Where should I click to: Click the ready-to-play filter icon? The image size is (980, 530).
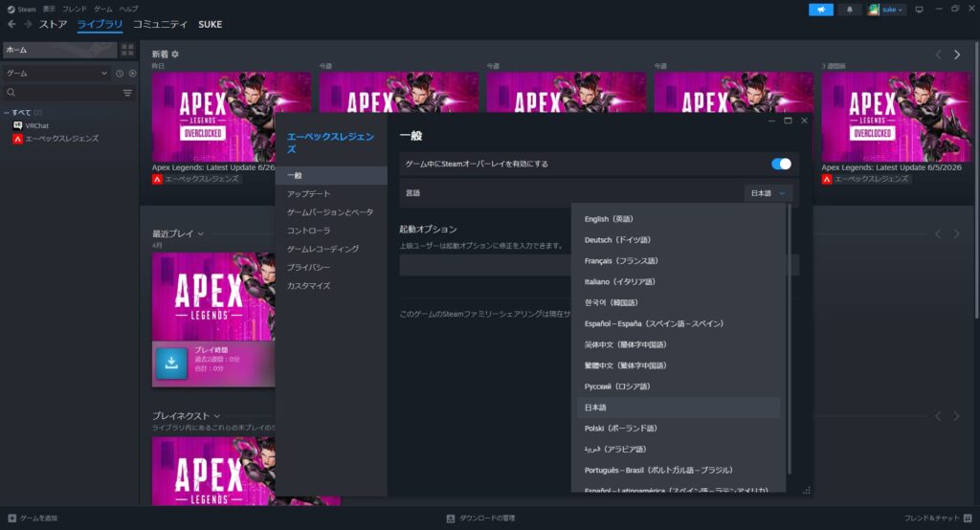132,73
